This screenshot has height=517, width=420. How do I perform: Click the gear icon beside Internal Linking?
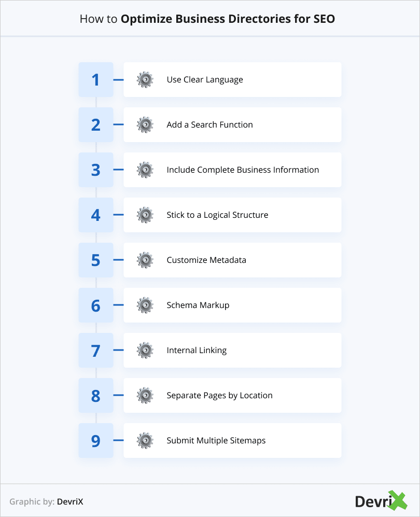(x=145, y=351)
